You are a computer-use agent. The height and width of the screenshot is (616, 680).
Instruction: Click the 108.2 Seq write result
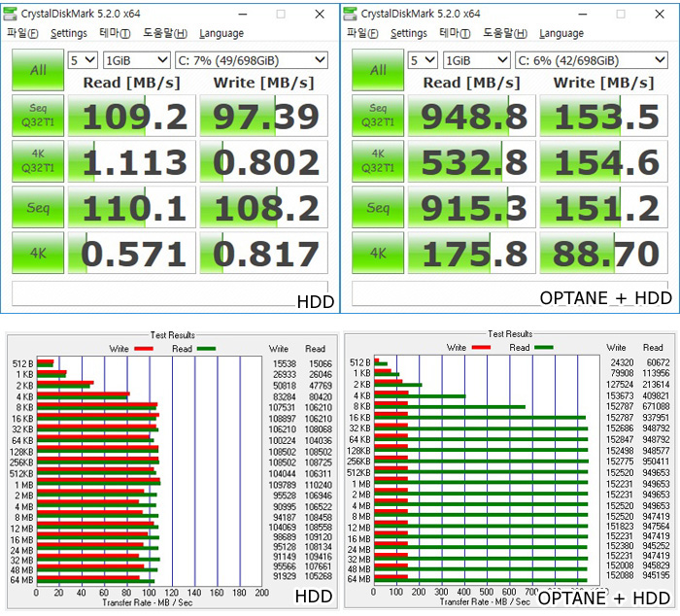[263, 207]
